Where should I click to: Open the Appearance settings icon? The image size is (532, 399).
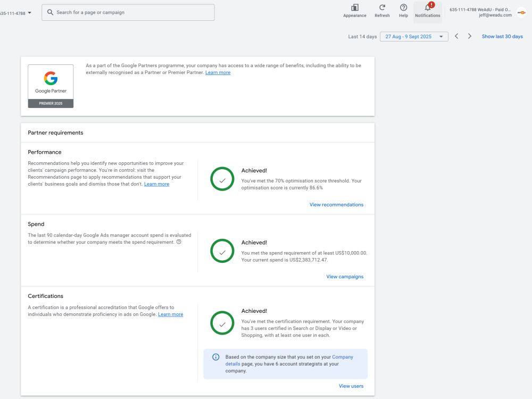click(x=354, y=7)
